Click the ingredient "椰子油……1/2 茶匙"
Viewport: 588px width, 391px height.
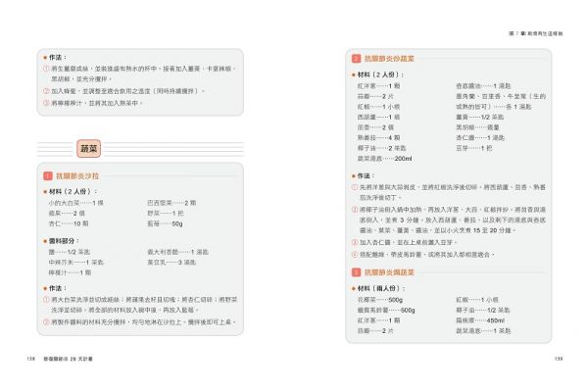pos(483,310)
